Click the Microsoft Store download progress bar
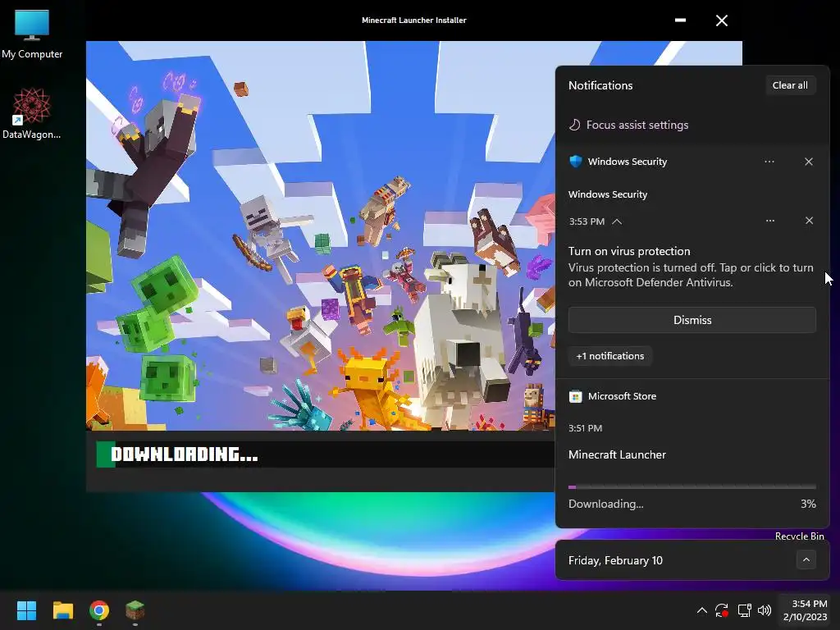 (x=692, y=487)
